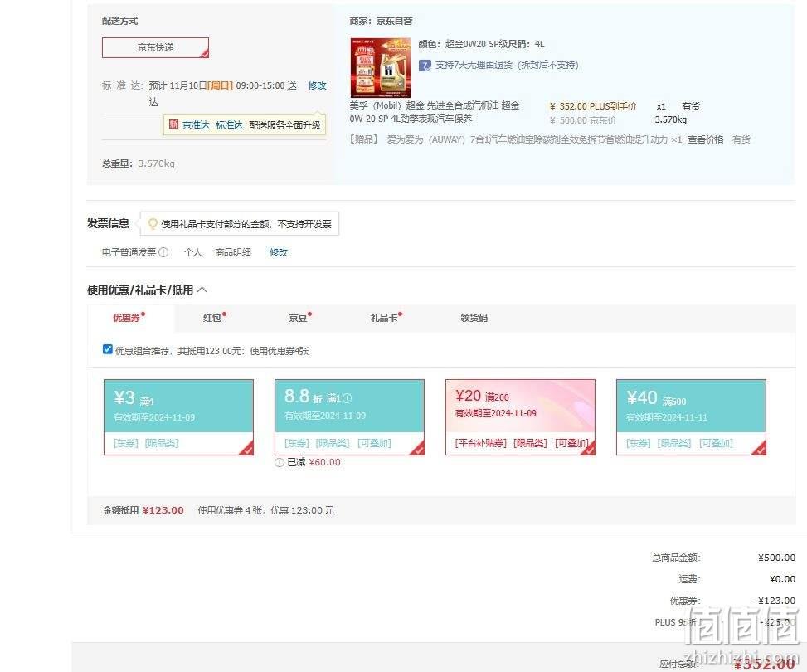Deselect the 8.8折 coupon

click(x=349, y=417)
